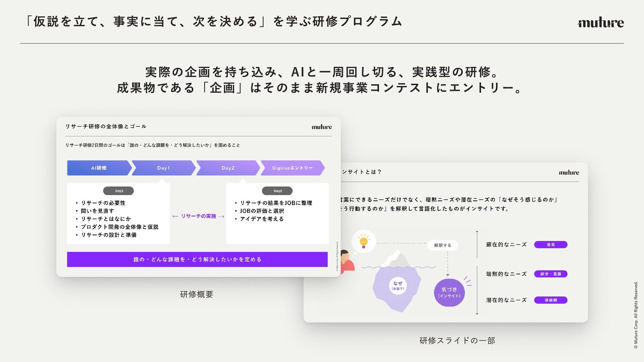This screenshot has height=362, width=644.
Task: Click the 気づき insight circle
Action: click(449, 292)
